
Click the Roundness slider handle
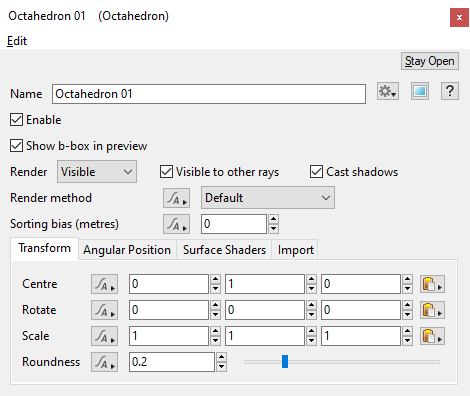coord(285,362)
